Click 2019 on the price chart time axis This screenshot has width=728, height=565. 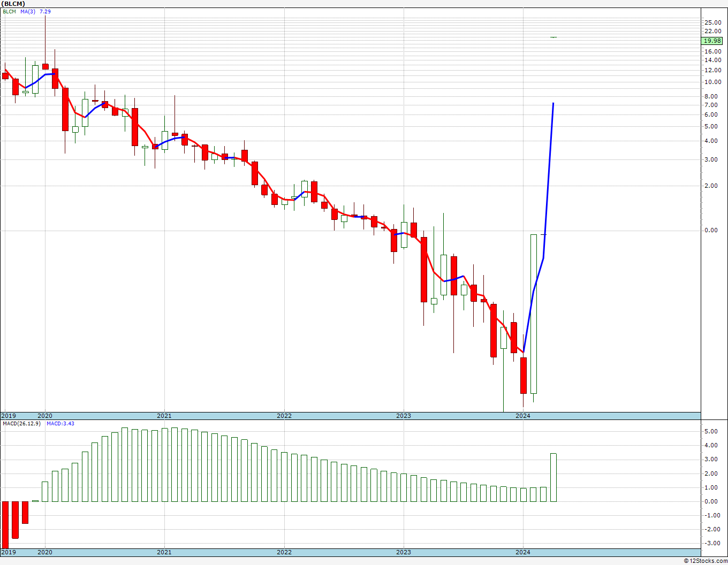(x=9, y=416)
